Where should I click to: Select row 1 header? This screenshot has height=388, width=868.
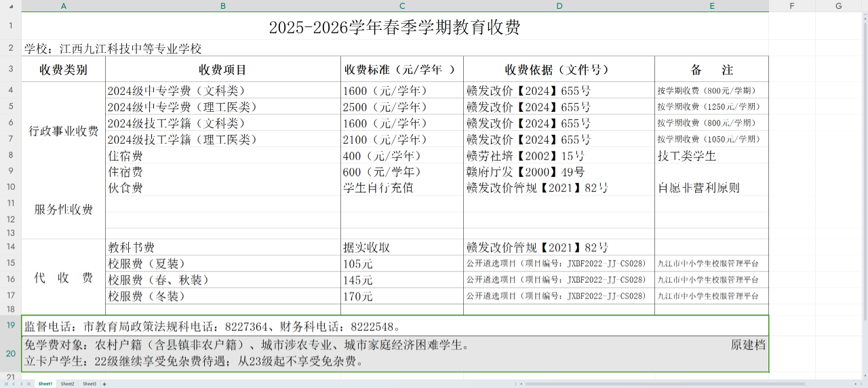[10, 26]
